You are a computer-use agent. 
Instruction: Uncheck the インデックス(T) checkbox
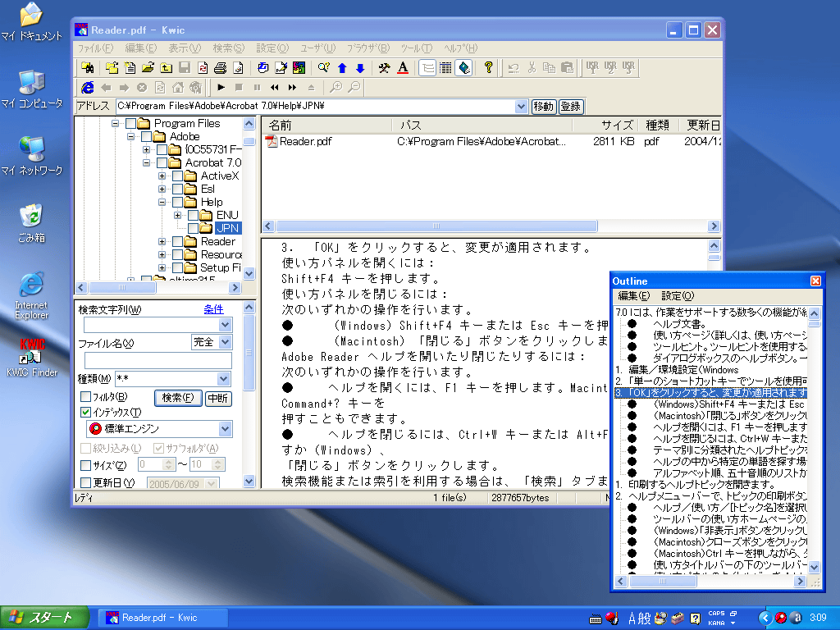(85, 412)
